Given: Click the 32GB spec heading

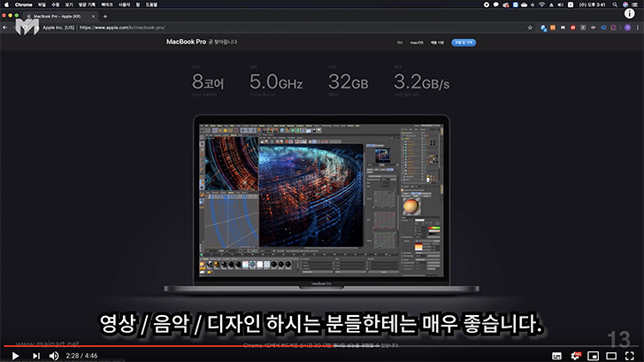Looking at the screenshot, I should coord(348,81).
